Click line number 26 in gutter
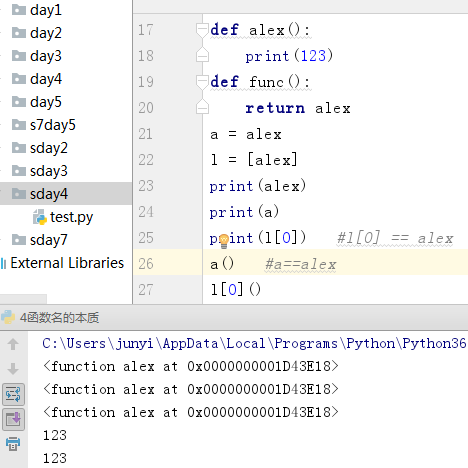The width and height of the screenshot is (468, 468). click(x=146, y=264)
